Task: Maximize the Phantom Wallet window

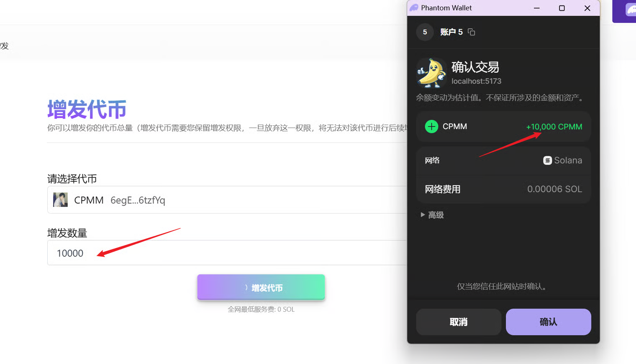Action: [x=562, y=8]
